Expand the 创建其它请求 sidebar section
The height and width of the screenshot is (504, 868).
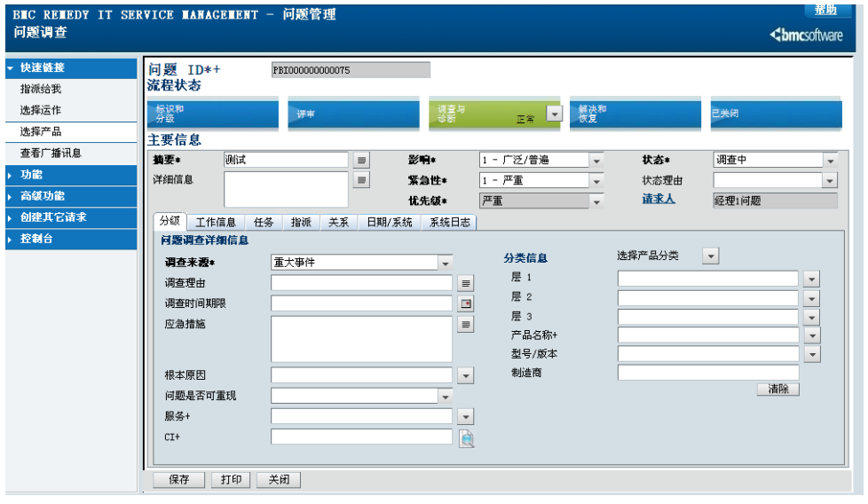(71, 217)
